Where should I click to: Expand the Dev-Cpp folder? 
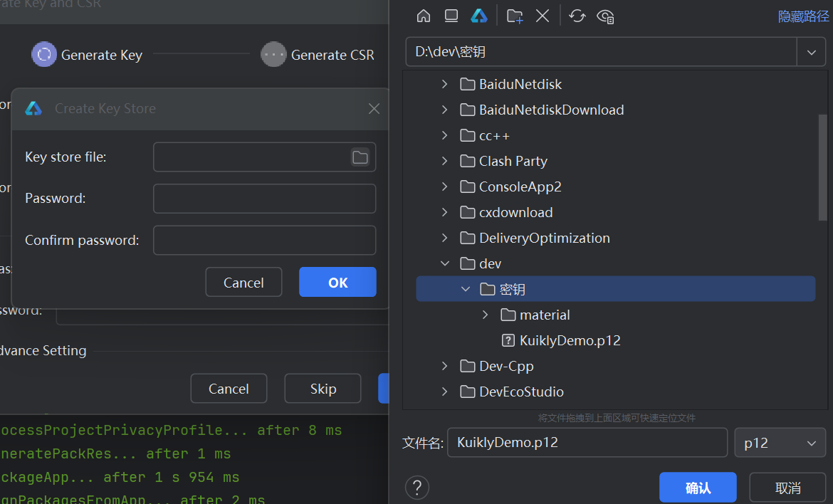click(x=445, y=366)
